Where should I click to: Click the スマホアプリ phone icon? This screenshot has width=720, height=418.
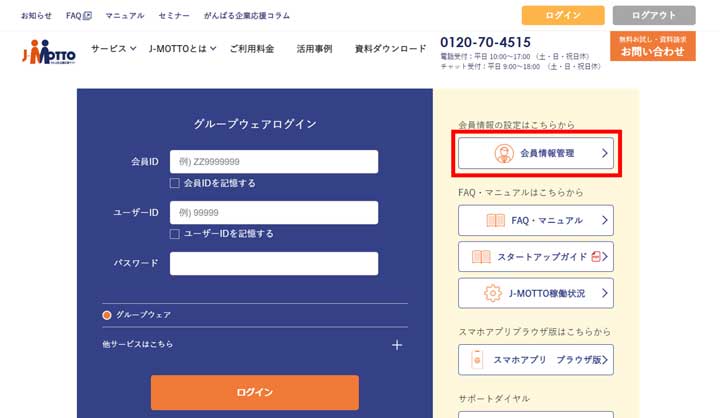[477, 360]
